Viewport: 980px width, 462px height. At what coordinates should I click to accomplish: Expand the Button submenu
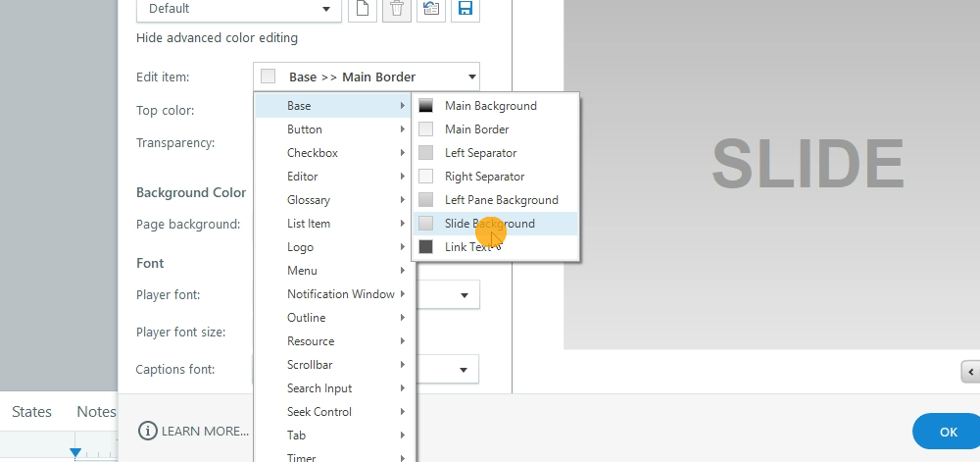333,129
